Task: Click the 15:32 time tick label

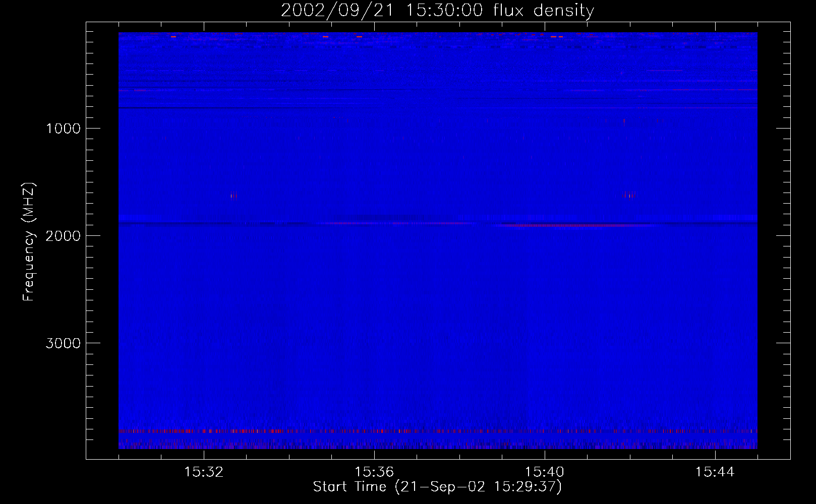Action: pyautogui.click(x=204, y=472)
